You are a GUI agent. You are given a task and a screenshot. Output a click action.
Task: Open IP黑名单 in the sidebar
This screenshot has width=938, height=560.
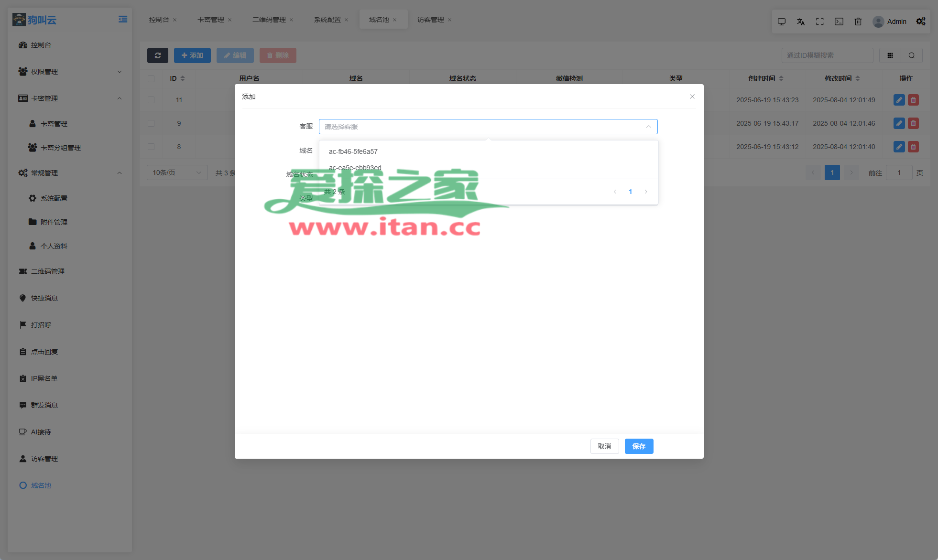70,378
